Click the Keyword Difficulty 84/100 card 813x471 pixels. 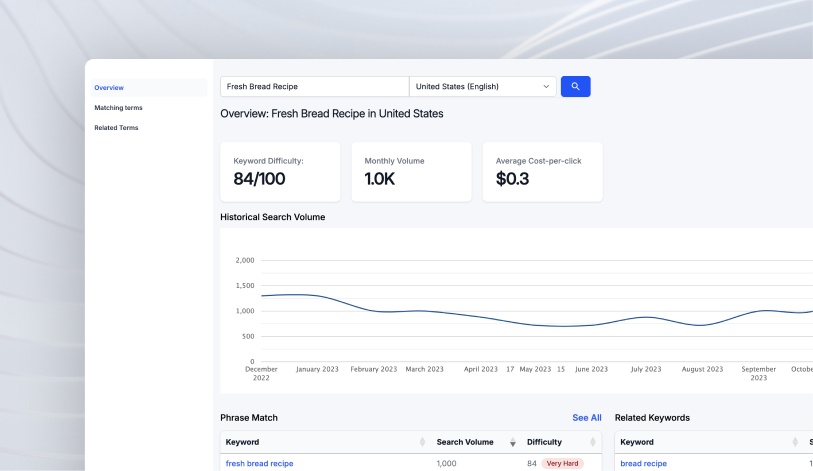[x=280, y=172]
